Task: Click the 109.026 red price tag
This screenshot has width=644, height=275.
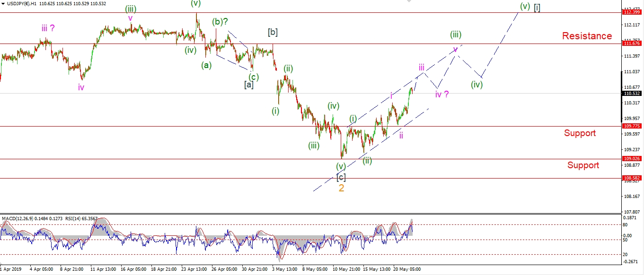Action: (x=633, y=159)
